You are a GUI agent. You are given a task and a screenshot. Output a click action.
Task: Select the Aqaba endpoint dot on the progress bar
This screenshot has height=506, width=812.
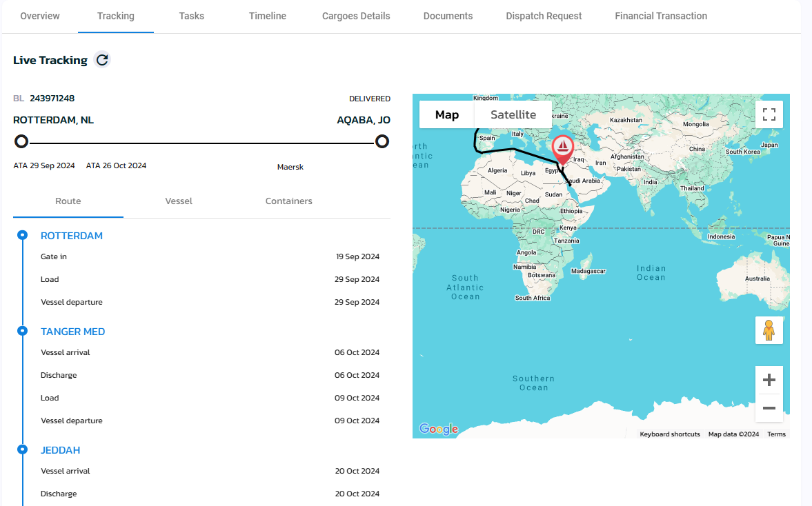(382, 141)
